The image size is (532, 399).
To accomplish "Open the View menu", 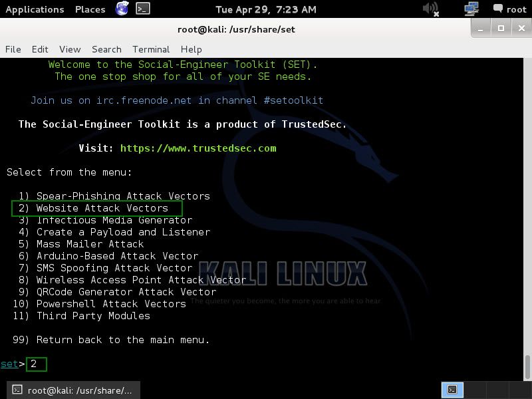I will coord(70,49).
